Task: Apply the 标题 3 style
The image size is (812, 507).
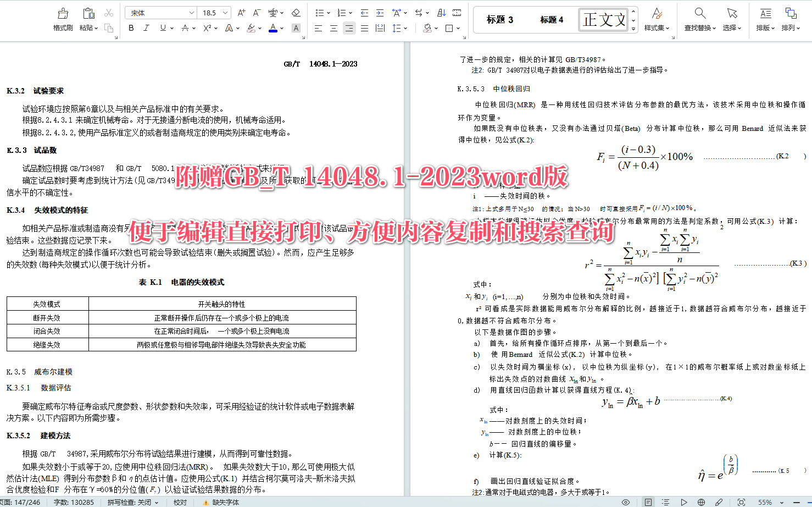Action: pos(499,19)
